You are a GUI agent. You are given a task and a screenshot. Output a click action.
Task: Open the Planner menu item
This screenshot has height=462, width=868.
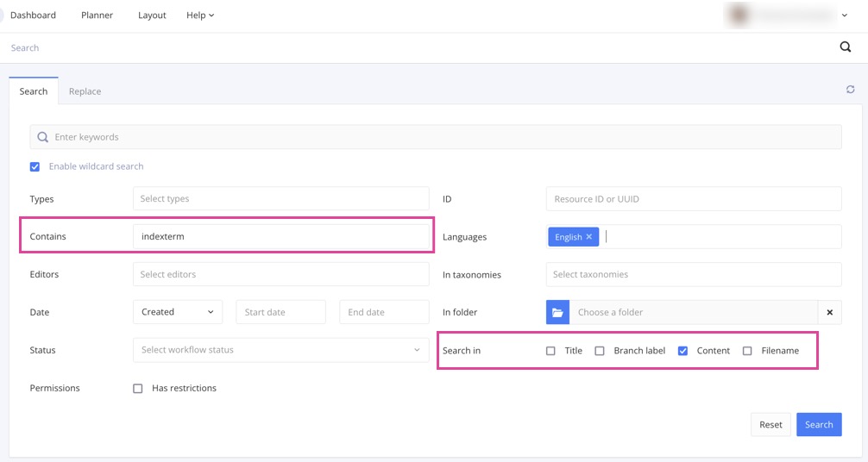click(97, 16)
